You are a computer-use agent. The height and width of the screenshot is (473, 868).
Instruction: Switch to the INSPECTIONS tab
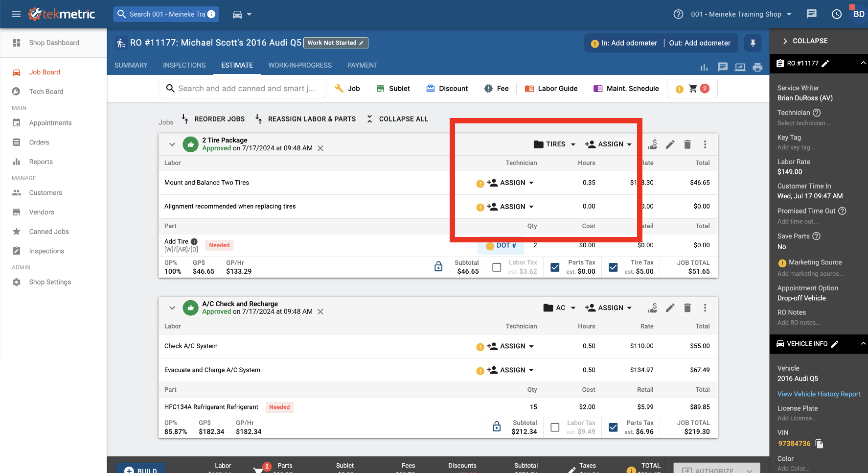pos(184,65)
